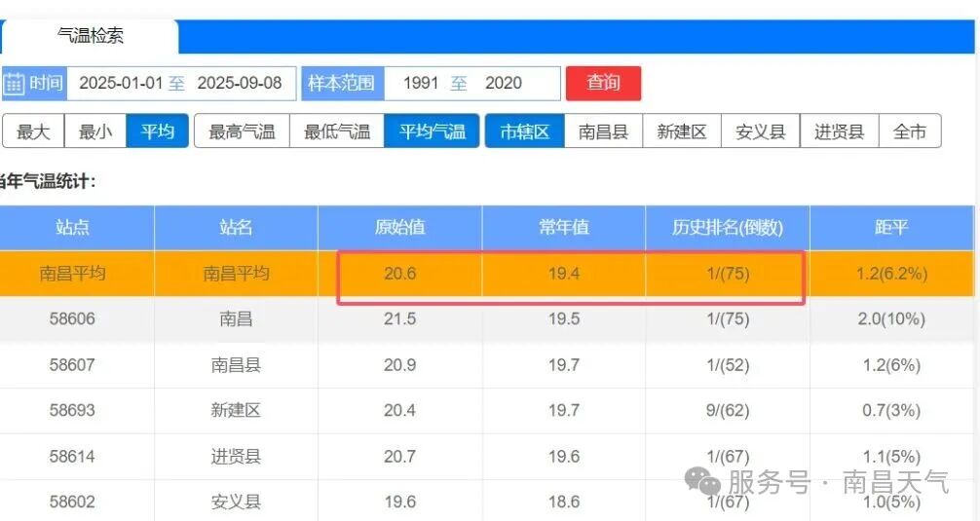Select the 平均 statistic option

tap(157, 131)
